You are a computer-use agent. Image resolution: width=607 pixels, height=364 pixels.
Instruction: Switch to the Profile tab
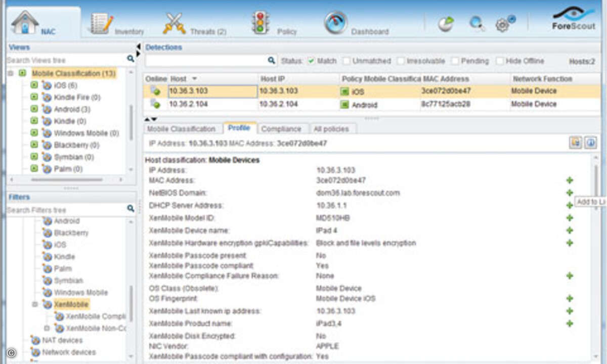click(239, 128)
